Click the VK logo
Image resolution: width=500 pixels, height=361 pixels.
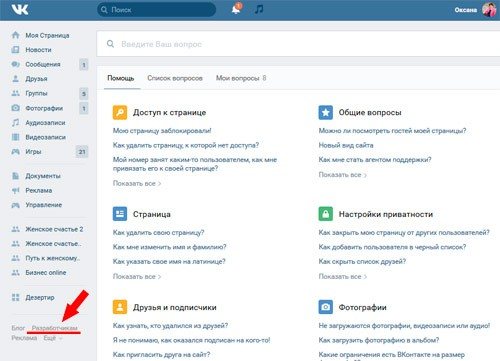(x=20, y=10)
